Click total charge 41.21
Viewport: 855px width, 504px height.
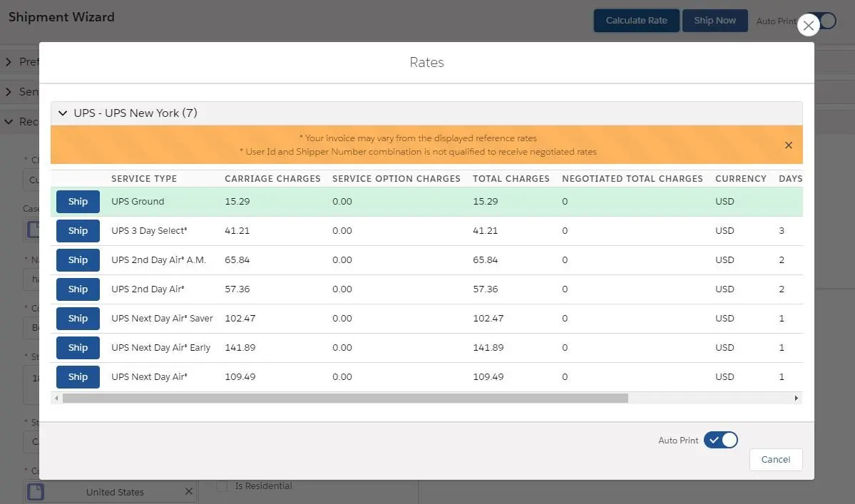tap(486, 231)
